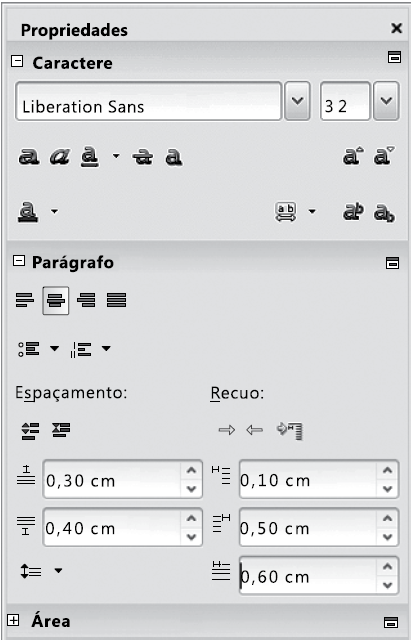Viewport: 412px width, 643px height.
Task: Apply subscript formatting
Action: [384, 213]
